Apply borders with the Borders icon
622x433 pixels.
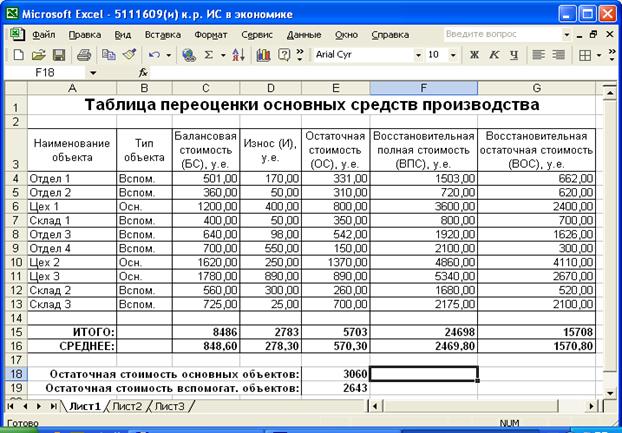pyautogui.click(x=585, y=55)
